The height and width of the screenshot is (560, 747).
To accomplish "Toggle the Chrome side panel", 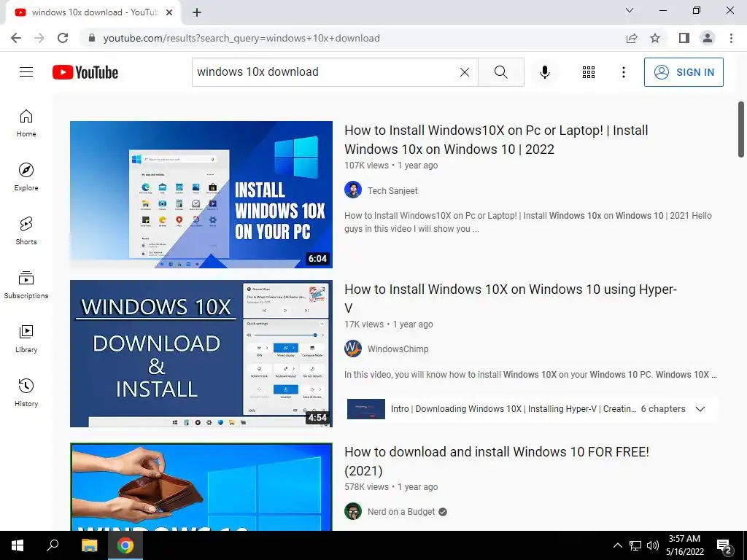I will click(x=684, y=38).
